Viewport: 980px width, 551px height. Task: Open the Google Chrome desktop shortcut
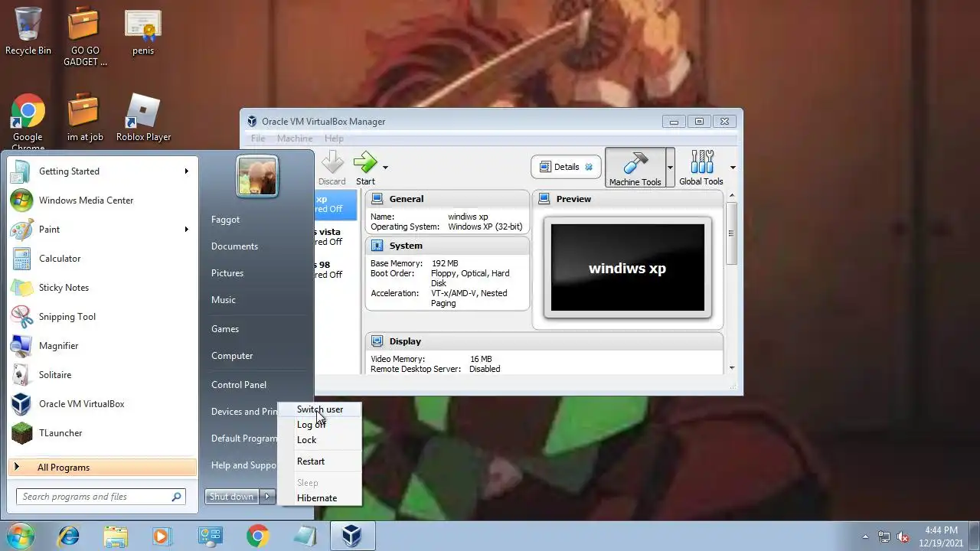(x=28, y=122)
